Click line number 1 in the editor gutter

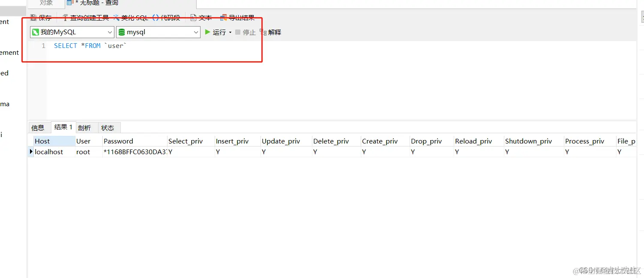[x=43, y=46]
